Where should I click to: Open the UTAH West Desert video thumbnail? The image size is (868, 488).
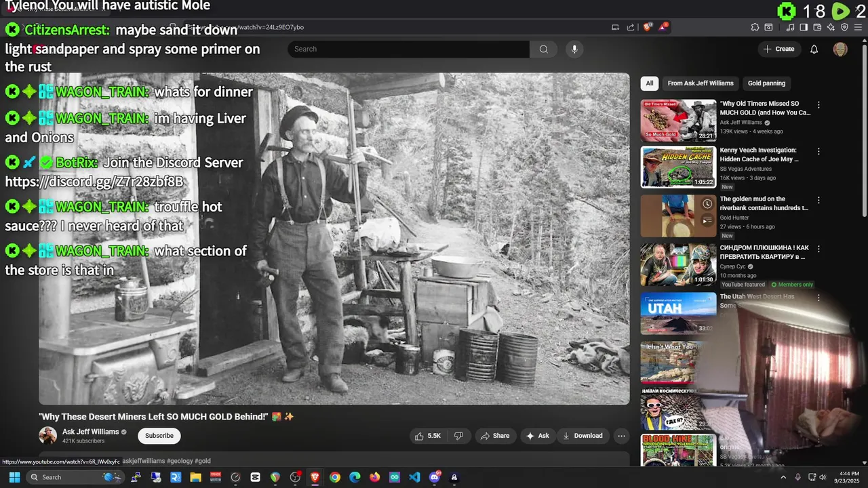coord(678,313)
